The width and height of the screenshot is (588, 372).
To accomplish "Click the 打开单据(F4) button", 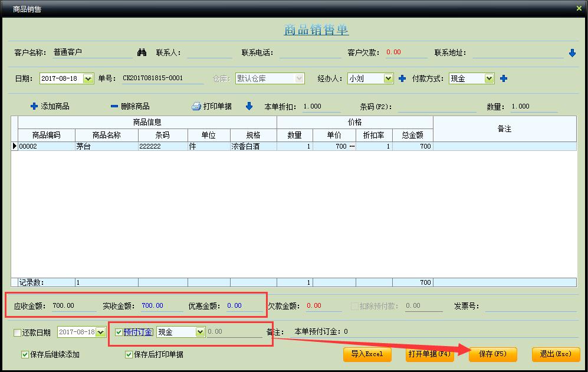I will [x=429, y=354].
